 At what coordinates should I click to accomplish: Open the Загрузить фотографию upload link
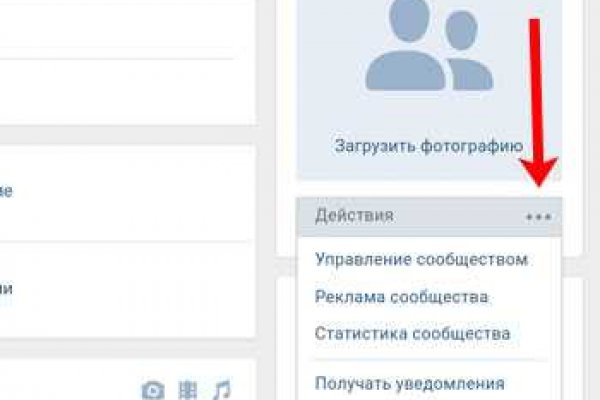point(428,146)
